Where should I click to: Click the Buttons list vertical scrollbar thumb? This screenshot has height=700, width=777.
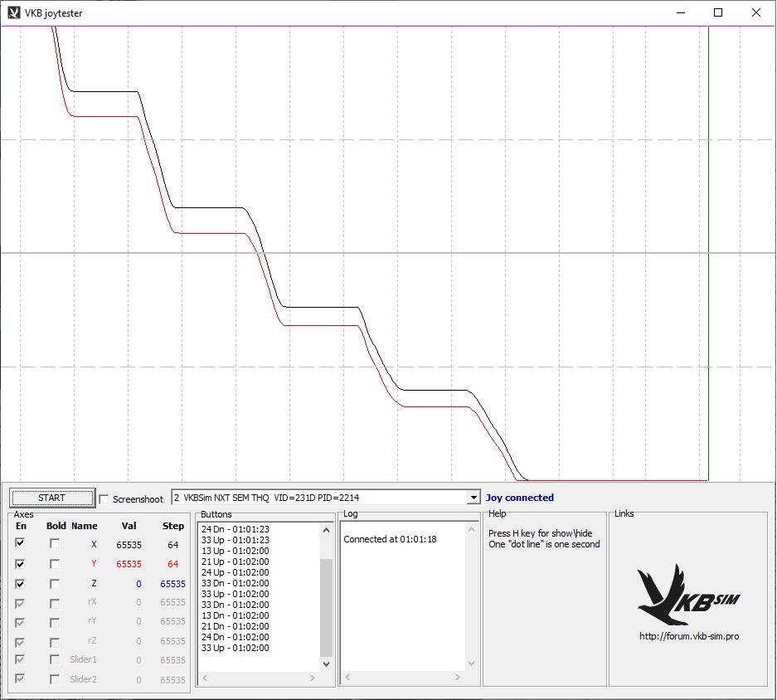coord(326,607)
